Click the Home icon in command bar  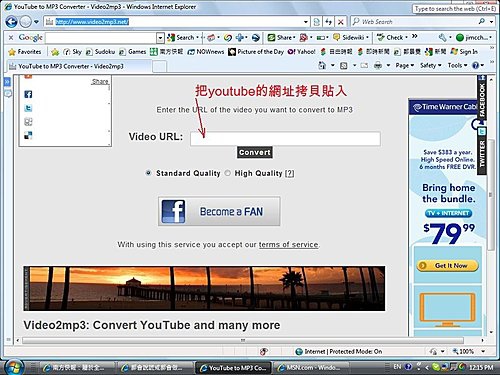[x=322, y=65]
